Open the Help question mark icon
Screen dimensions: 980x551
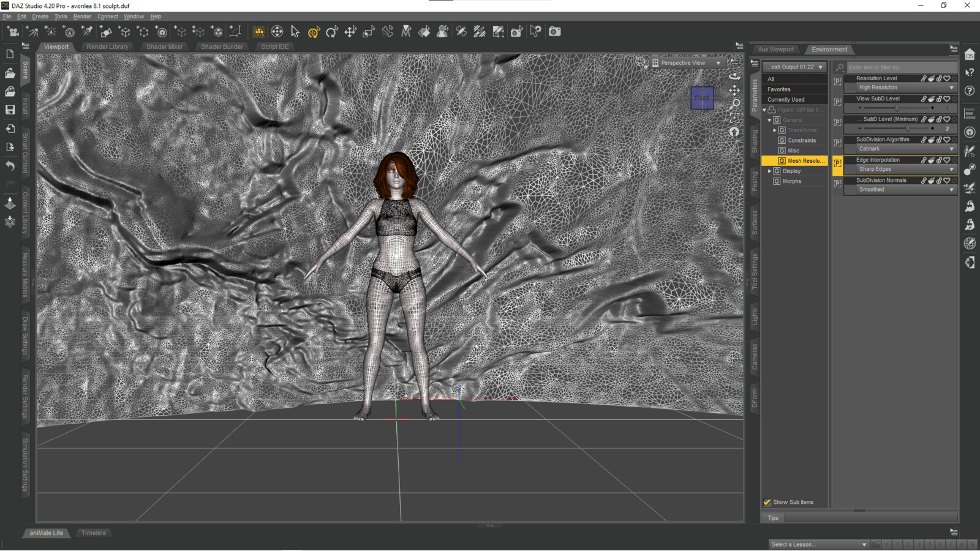pos(970,91)
